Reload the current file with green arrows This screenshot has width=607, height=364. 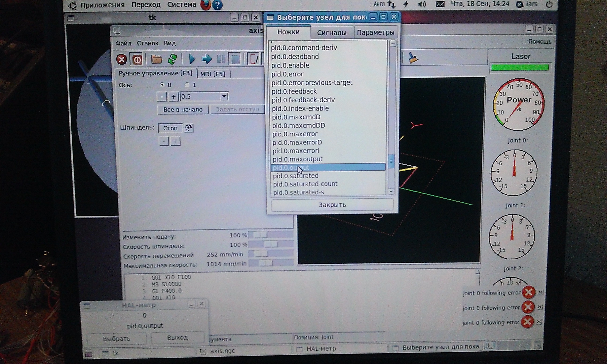click(x=172, y=59)
